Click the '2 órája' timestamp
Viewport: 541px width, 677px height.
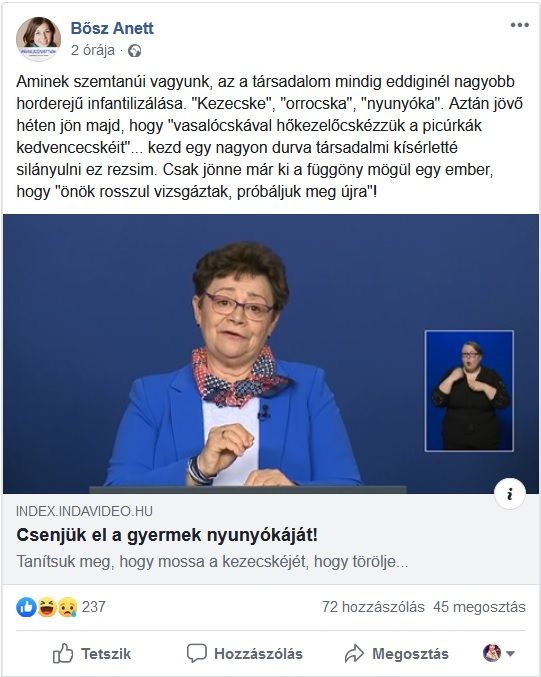pos(93,51)
